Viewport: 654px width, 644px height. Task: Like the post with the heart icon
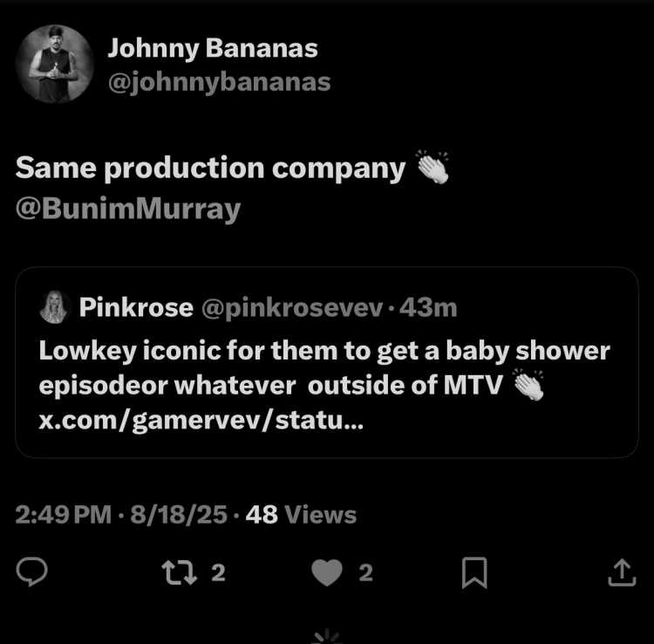[x=327, y=572]
